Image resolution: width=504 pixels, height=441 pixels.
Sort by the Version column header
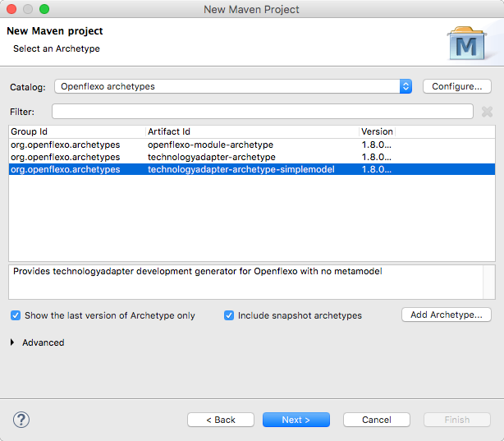(377, 131)
